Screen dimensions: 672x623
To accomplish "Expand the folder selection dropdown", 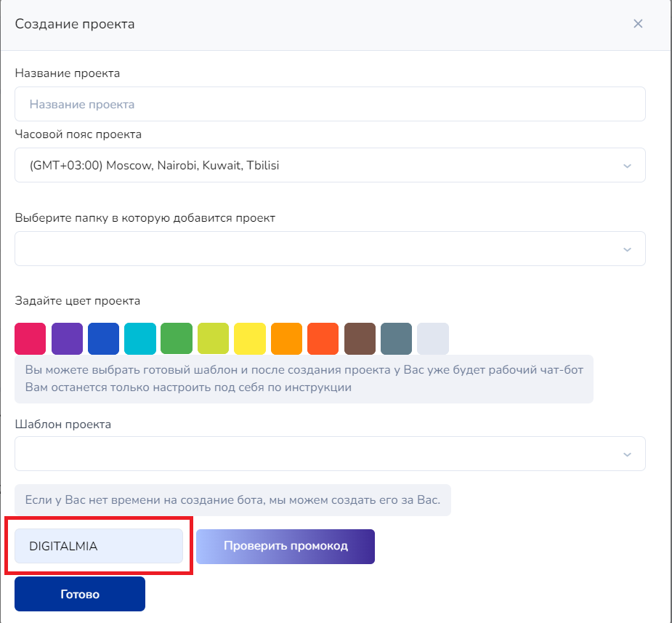I will [330, 249].
